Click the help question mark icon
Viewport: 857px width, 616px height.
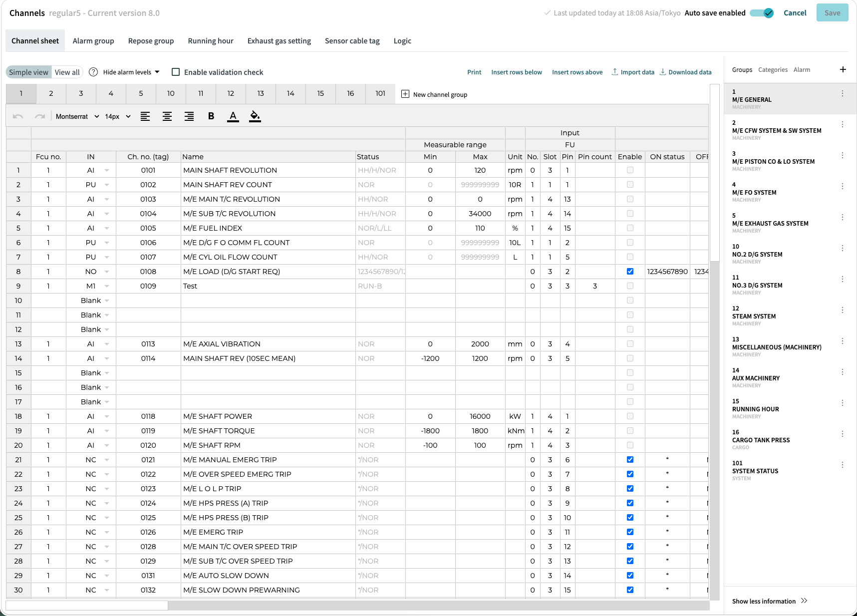point(93,72)
